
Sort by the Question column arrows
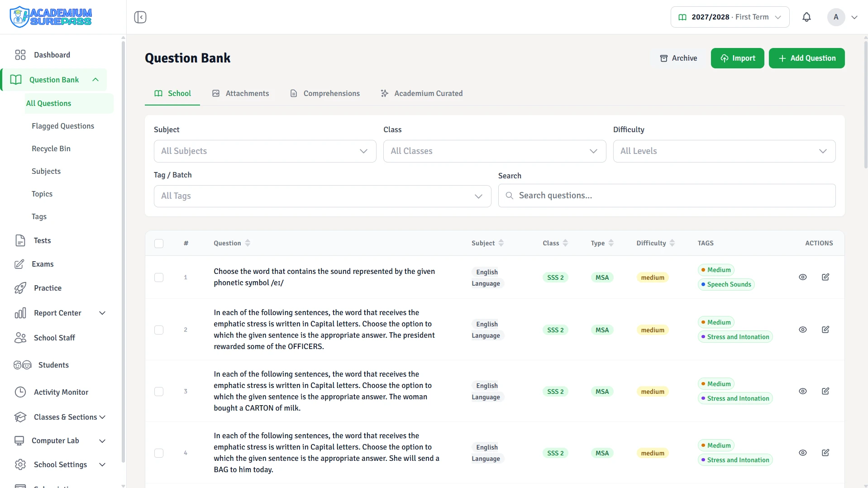(x=248, y=243)
